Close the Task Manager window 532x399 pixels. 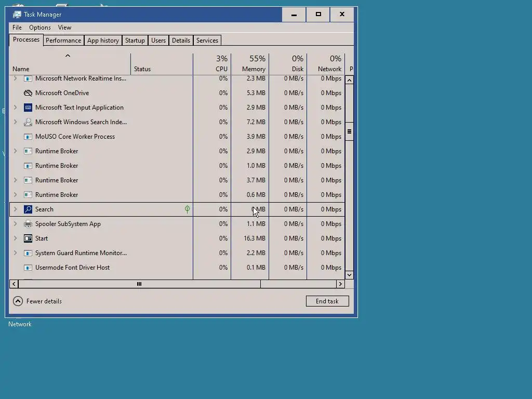point(342,15)
